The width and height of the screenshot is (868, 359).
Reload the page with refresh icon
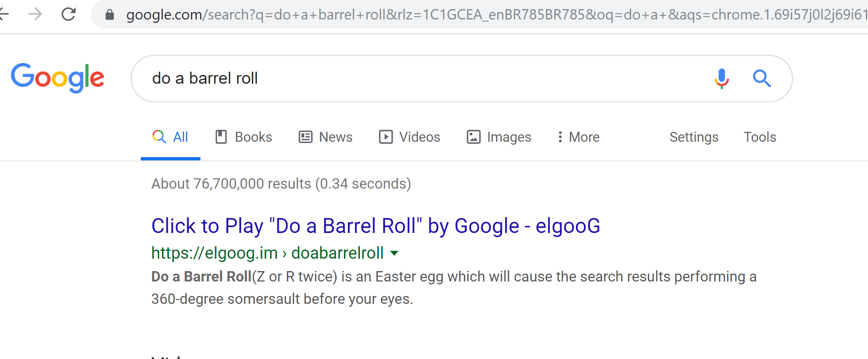(x=68, y=15)
